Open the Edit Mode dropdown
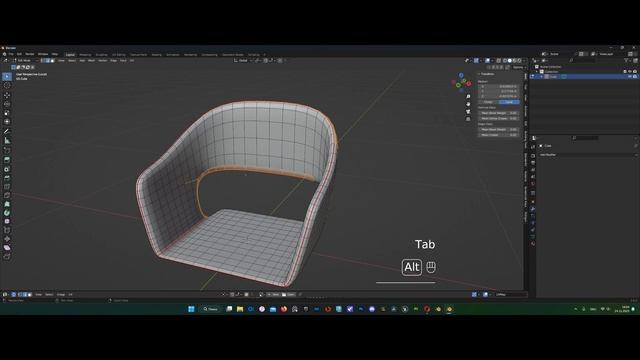640x360 pixels. pyautogui.click(x=24, y=60)
